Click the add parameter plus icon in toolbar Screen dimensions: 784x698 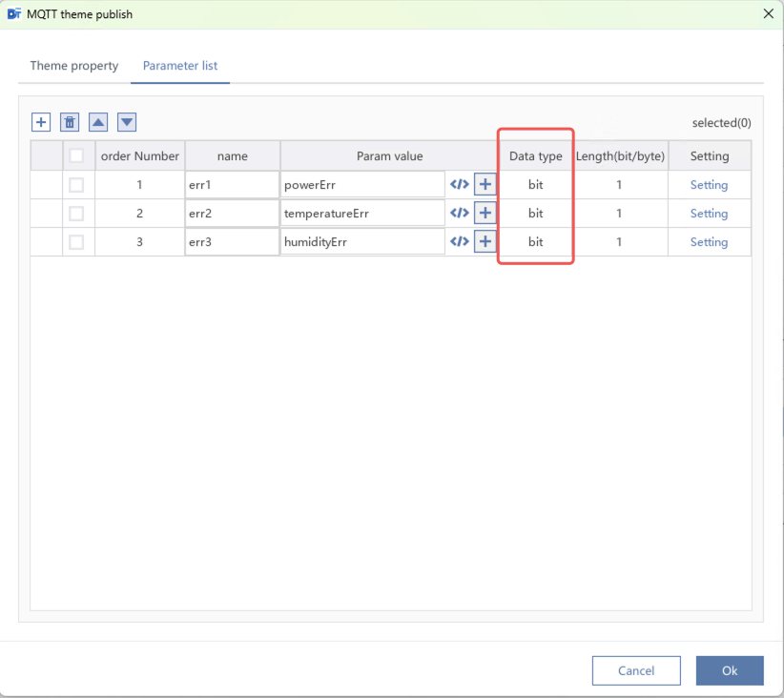pos(41,122)
